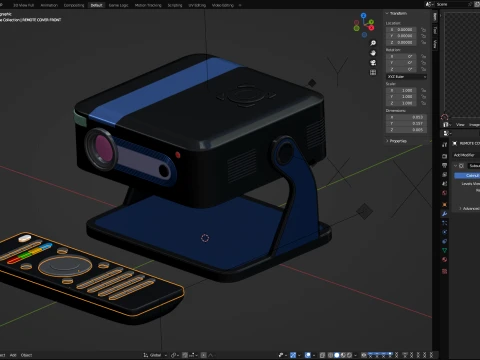
Task: Open the Motion Tracking workspace tab
Action: [148, 5]
